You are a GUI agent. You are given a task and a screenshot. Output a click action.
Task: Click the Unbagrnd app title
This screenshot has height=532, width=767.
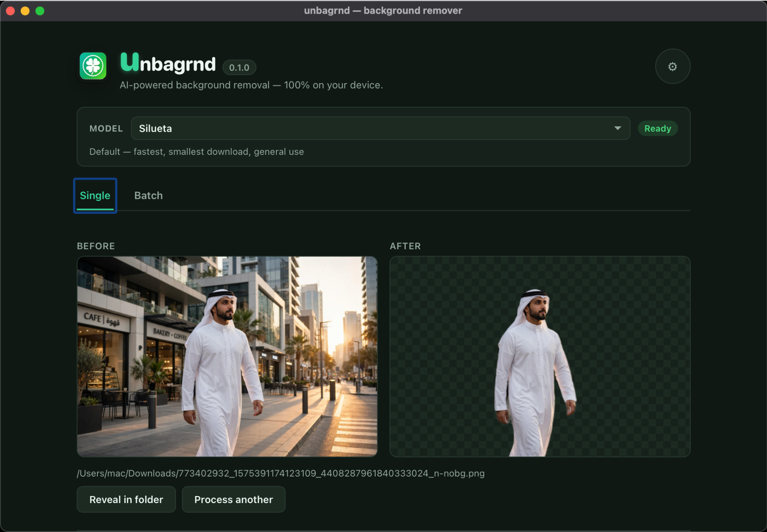[x=168, y=63]
